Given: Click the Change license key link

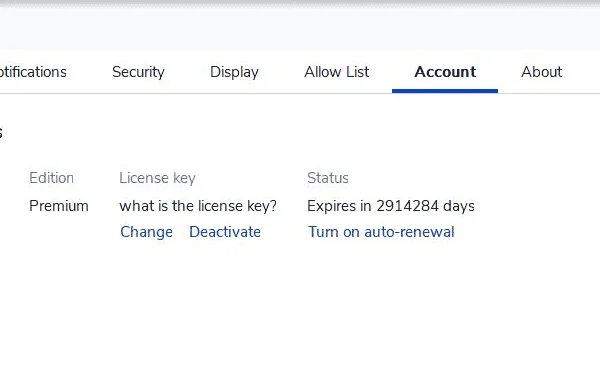Looking at the screenshot, I should coord(146,232).
